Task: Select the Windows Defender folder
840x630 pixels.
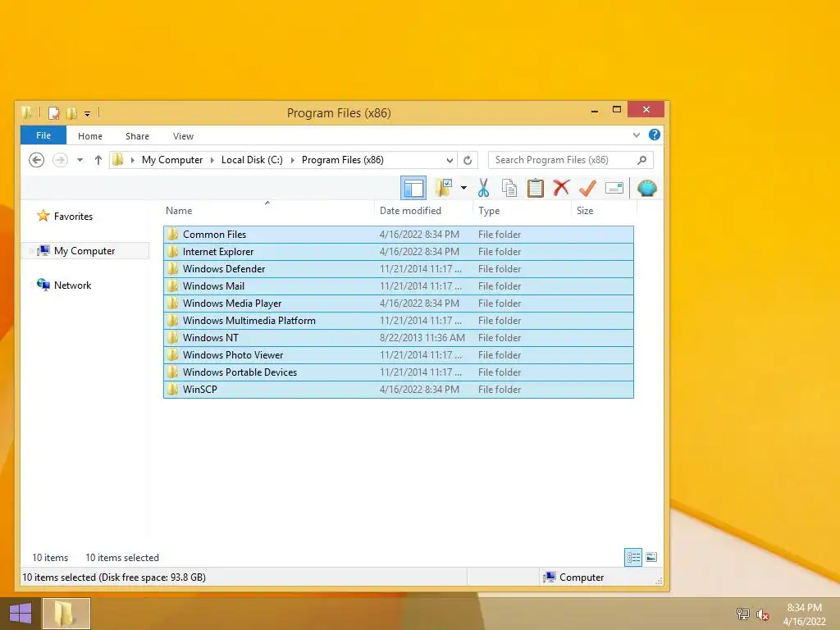Action: click(x=399, y=269)
